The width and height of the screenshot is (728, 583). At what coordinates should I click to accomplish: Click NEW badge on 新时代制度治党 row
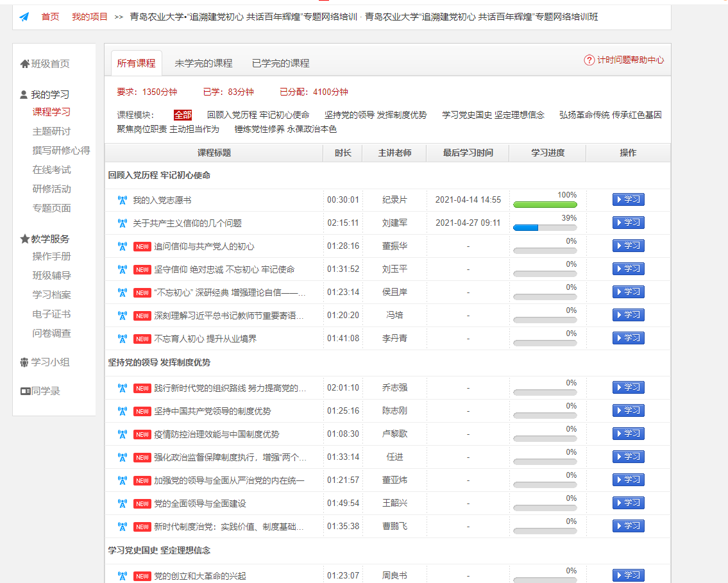(142, 527)
